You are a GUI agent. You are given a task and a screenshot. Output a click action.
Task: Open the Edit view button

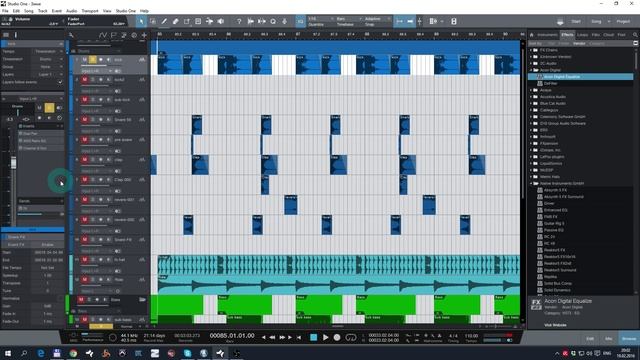point(590,338)
